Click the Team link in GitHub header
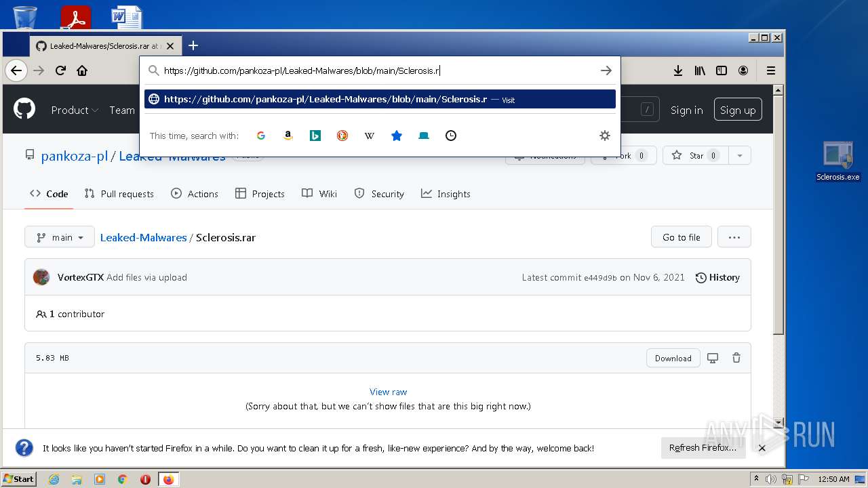 122,110
